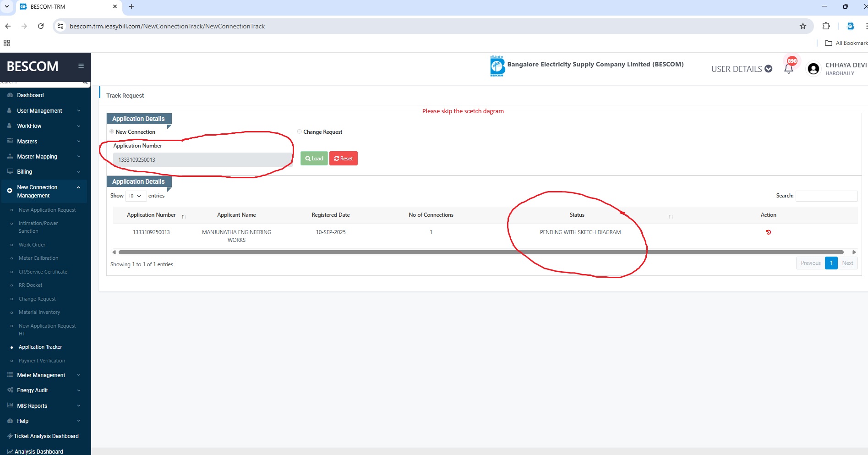Open CR/Service Certificate submenu item
This screenshot has height=455, width=868.
(x=43, y=272)
